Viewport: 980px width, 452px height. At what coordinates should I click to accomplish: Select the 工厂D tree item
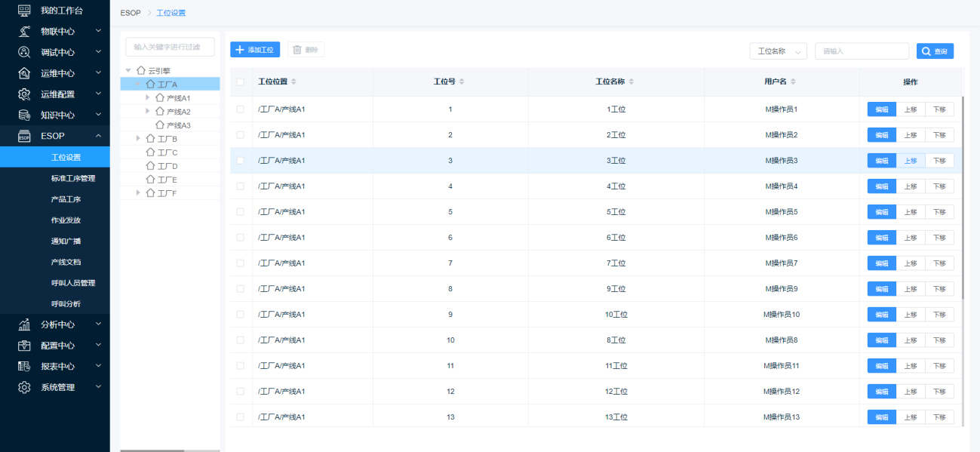(170, 165)
